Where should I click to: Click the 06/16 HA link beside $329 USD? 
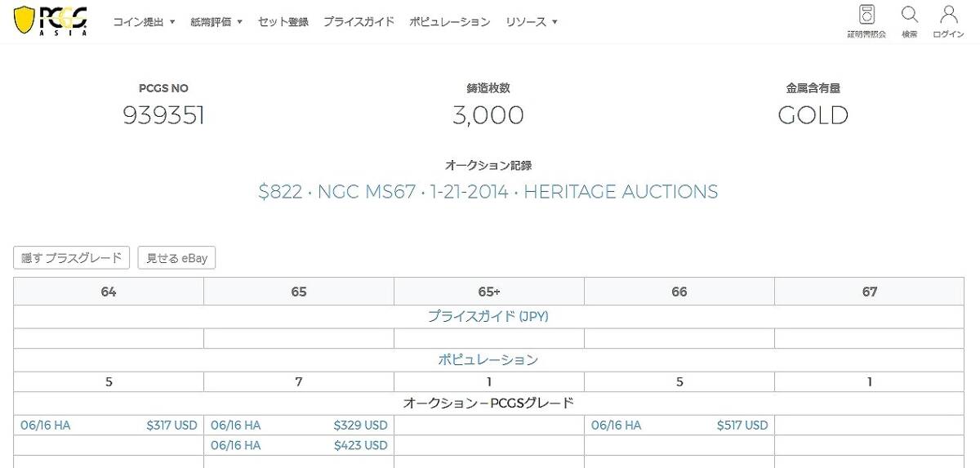tap(236, 426)
